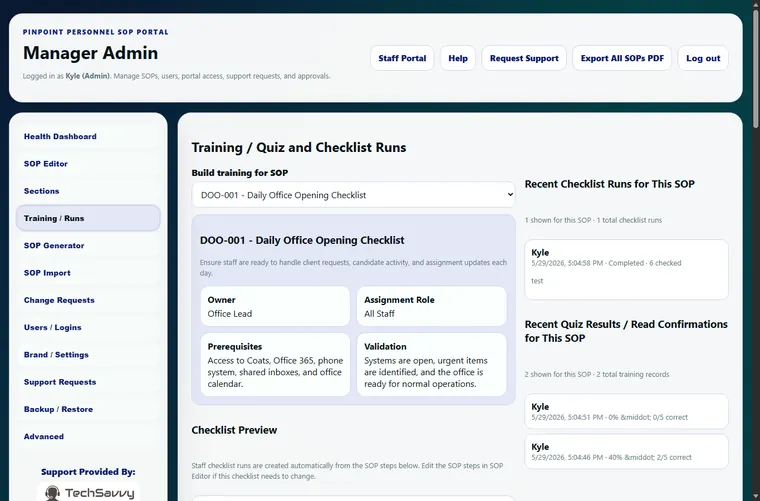Click the page vertical scrollbar
Viewport: 760px width, 501px height.
pyautogui.click(x=756, y=68)
